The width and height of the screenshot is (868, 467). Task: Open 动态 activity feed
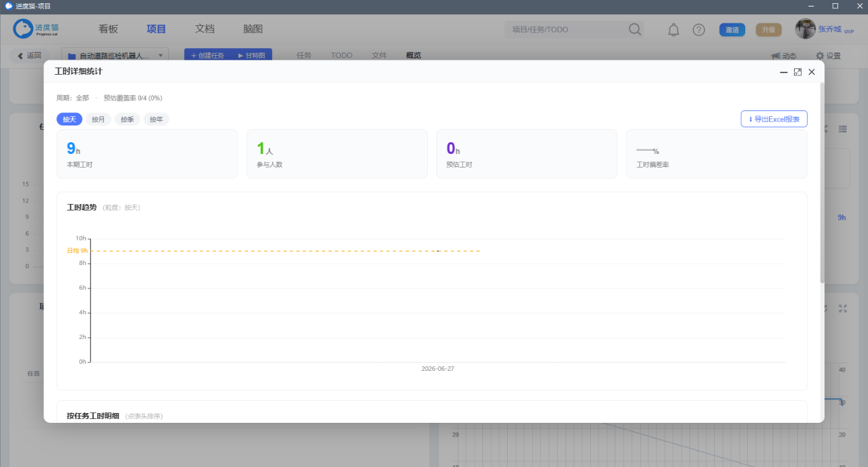[x=783, y=56]
